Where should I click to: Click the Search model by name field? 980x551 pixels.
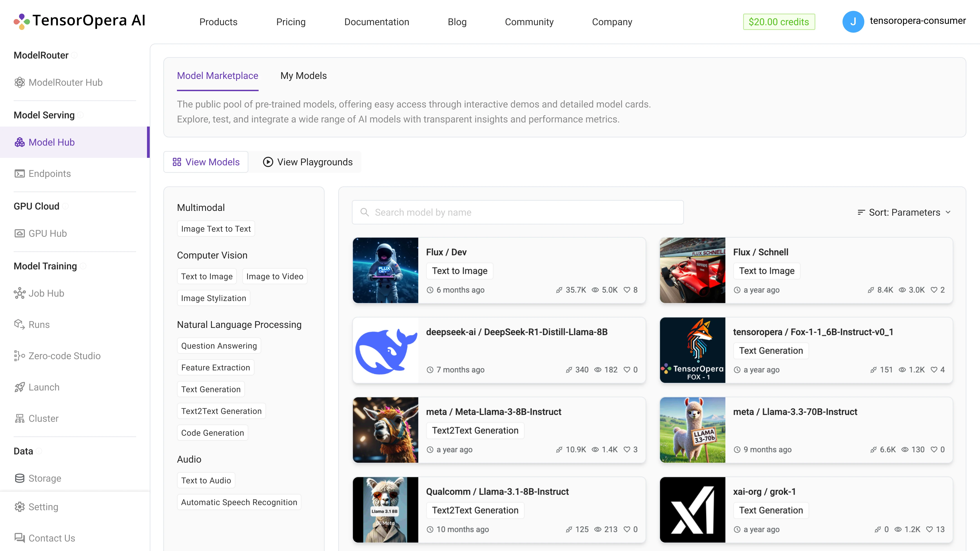tap(517, 212)
